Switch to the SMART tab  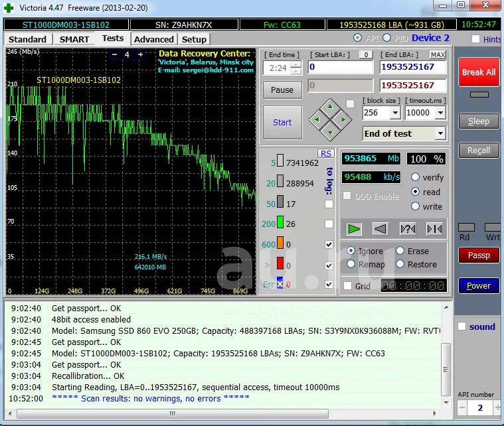coord(74,39)
